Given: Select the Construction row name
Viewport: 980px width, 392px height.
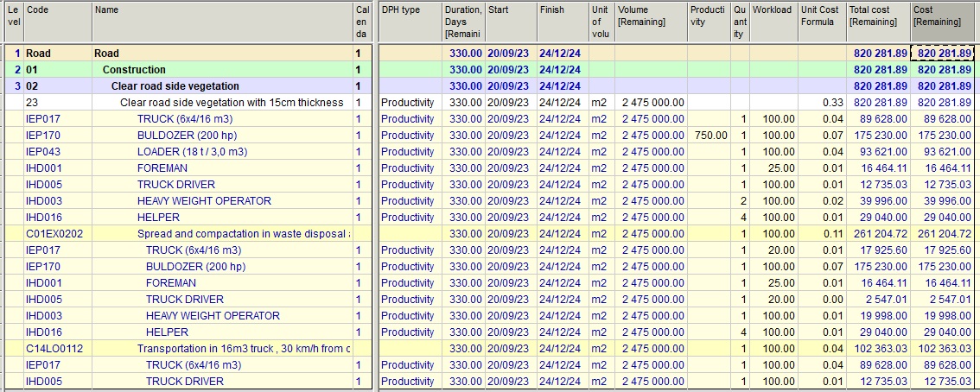Looking at the screenshot, I should (x=134, y=70).
